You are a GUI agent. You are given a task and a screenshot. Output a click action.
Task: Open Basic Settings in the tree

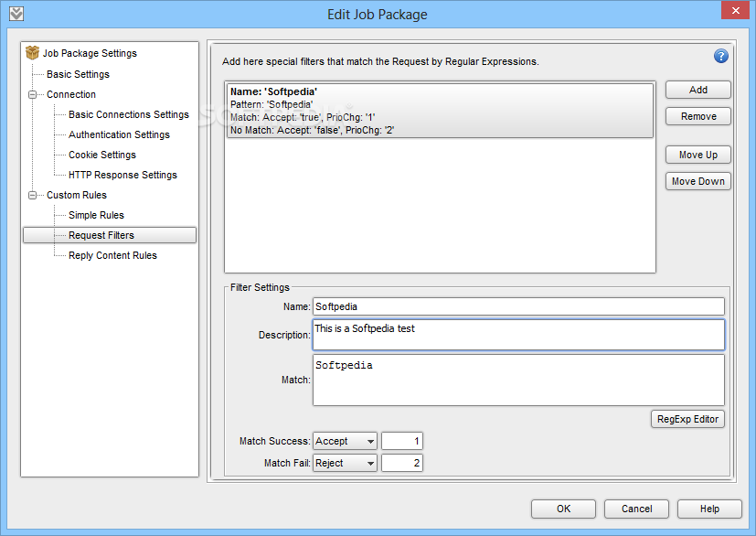coord(78,74)
